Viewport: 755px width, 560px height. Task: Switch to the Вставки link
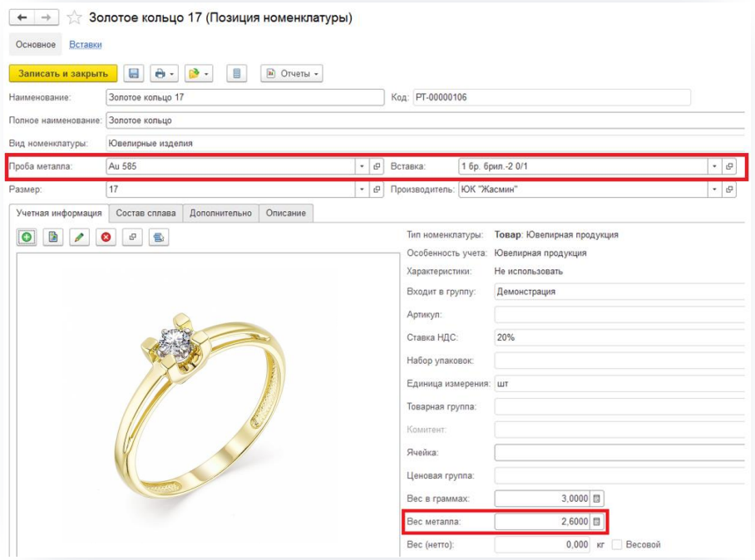coord(85,45)
